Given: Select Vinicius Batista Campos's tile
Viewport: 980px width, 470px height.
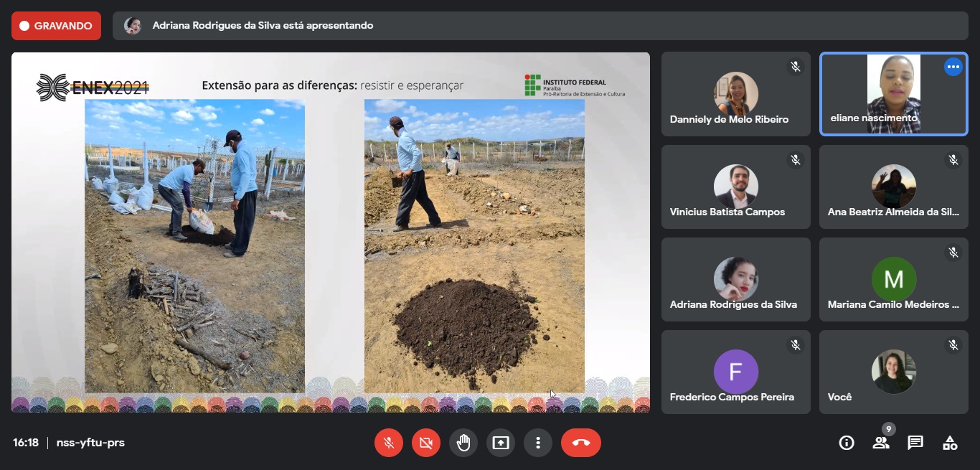Looking at the screenshot, I should (x=735, y=187).
